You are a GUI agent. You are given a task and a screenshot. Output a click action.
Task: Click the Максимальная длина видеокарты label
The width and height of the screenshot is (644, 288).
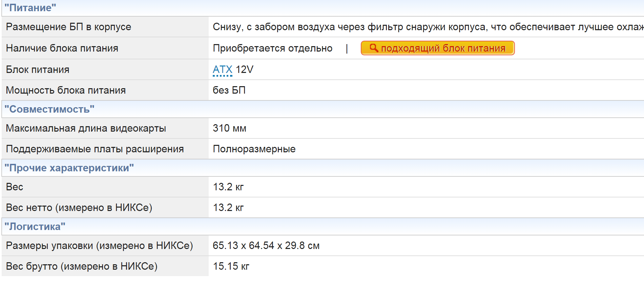click(86, 128)
